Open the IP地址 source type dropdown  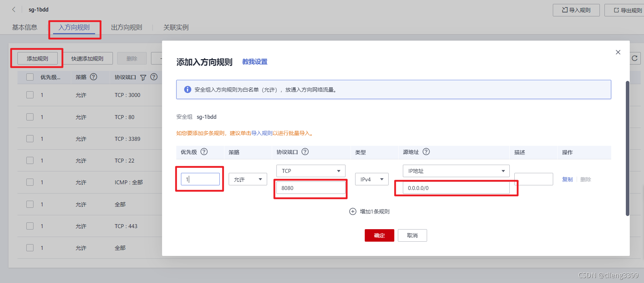(x=456, y=171)
